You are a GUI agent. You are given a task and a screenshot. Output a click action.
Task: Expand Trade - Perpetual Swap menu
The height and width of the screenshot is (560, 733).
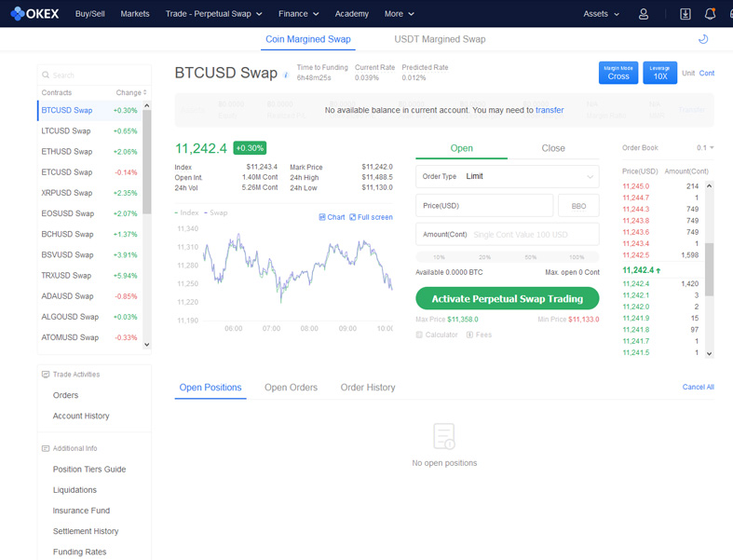[213, 14]
